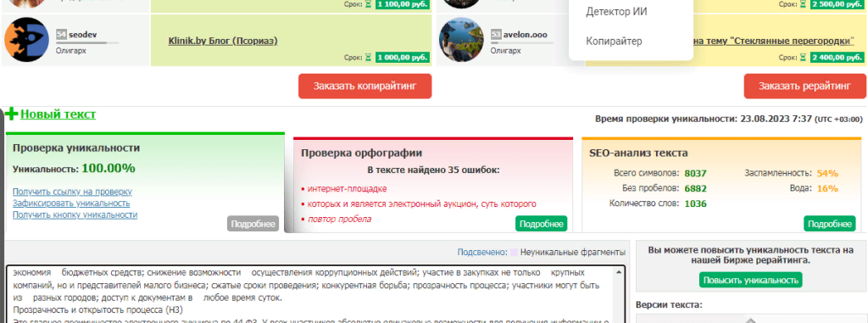This screenshot has height=323, width=868.
Task: Open the "Стеклянные перегородки" order link
Action: (775, 41)
